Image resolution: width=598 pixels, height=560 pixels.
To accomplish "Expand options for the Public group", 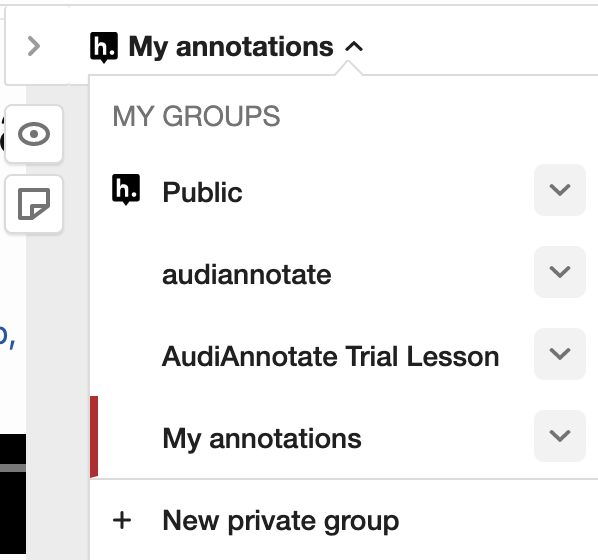I will pos(559,190).
